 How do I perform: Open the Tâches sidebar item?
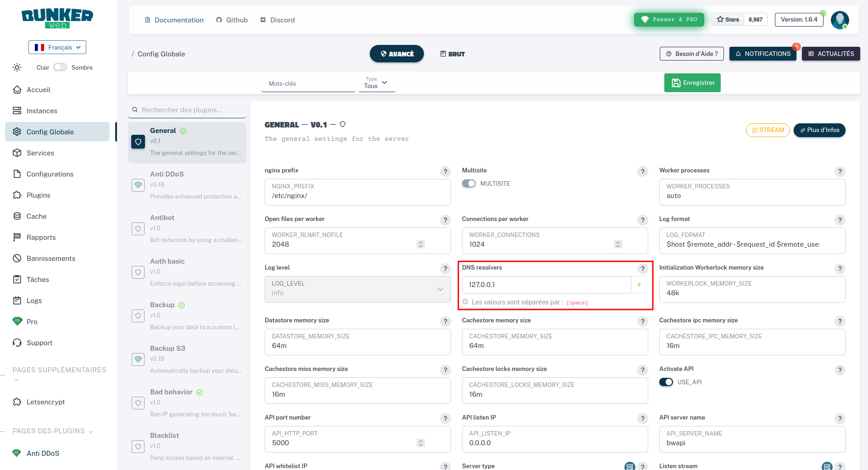tap(37, 279)
